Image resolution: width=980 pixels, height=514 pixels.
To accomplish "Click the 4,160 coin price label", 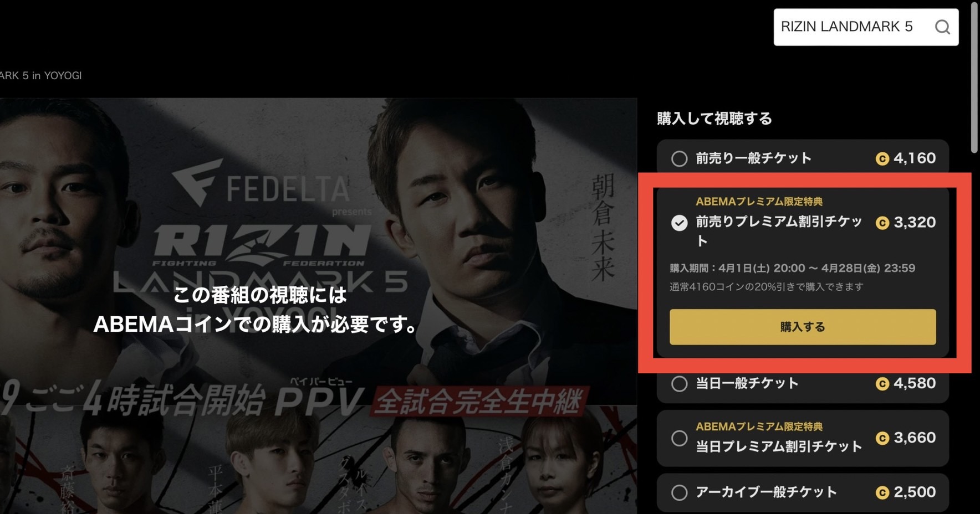I will point(915,158).
